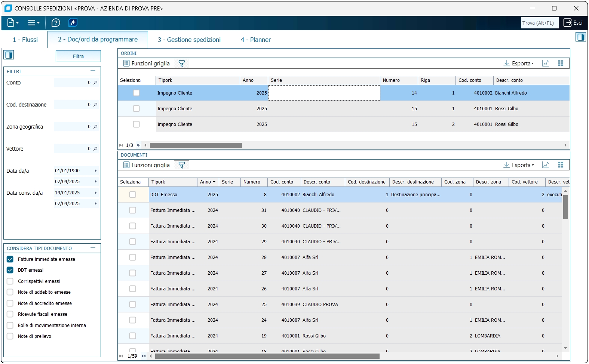Open the Data da date picker arrow
The width and height of the screenshot is (589, 364).
click(x=96, y=171)
